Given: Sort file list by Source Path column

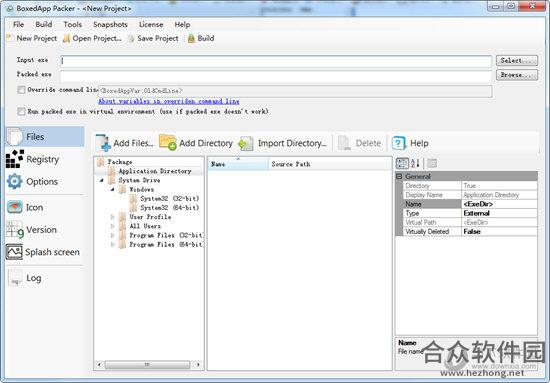Looking at the screenshot, I should (330, 164).
